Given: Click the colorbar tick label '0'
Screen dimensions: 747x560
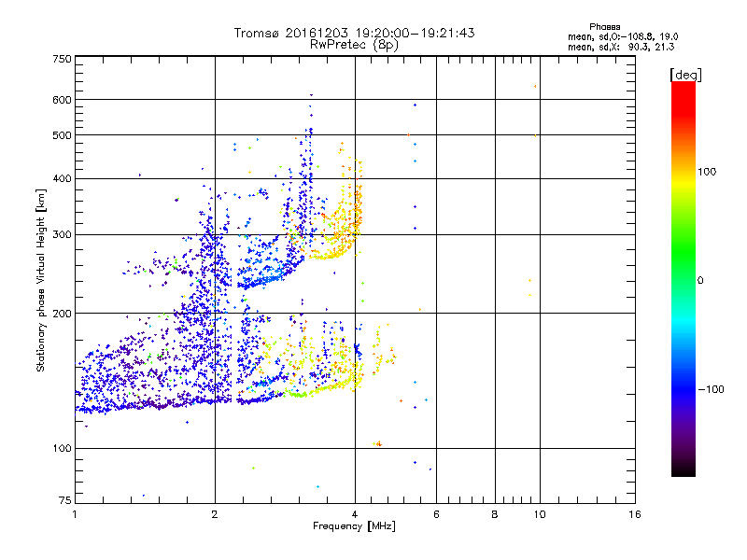Looking at the screenshot, I should [700, 281].
